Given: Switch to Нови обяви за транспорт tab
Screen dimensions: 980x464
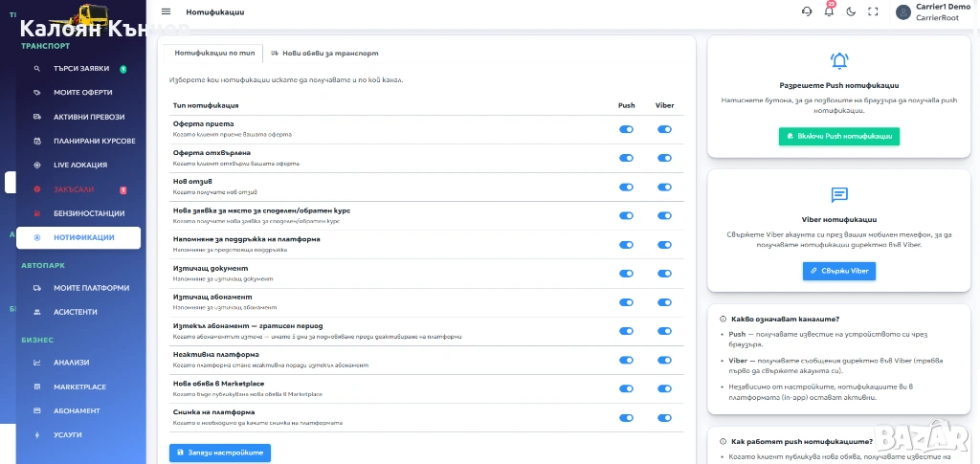Looking at the screenshot, I should coord(325,53).
